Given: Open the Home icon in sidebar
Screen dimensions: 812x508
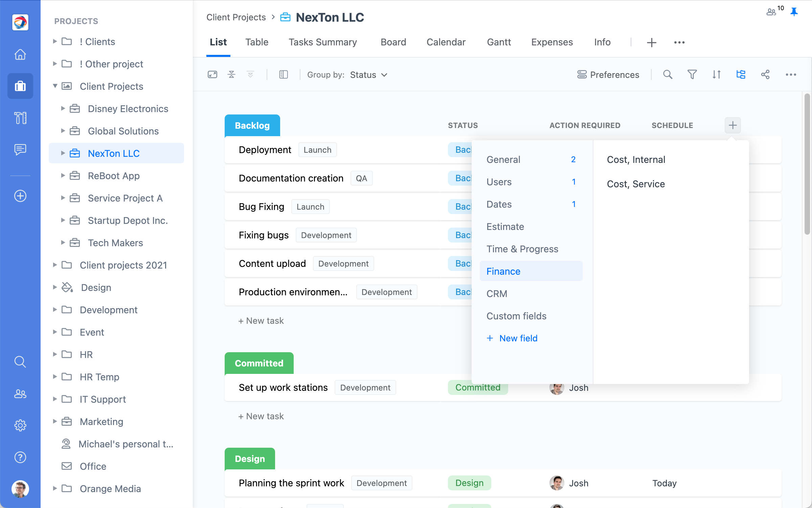Looking at the screenshot, I should pos(20,54).
